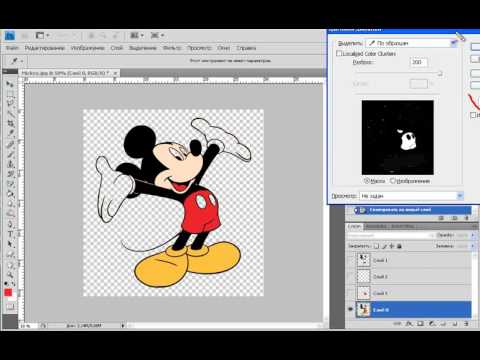Image resolution: width=480 pixels, height=360 pixels.
Task: Click the delete layer trash icon
Action: [x=466, y=323]
